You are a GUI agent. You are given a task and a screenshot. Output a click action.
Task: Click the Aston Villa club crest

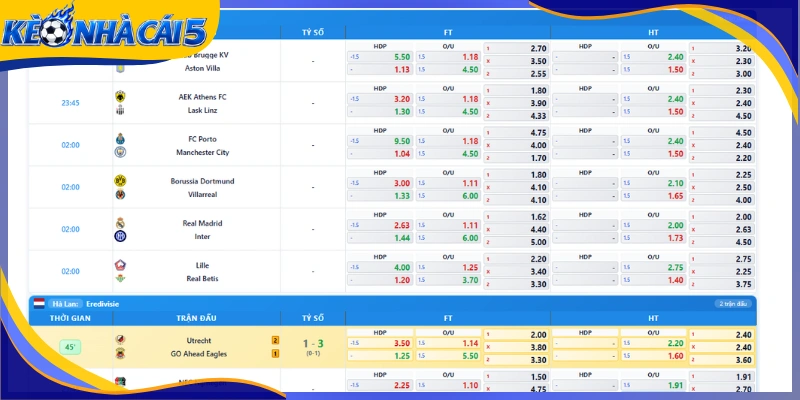pyautogui.click(x=120, y=68)
